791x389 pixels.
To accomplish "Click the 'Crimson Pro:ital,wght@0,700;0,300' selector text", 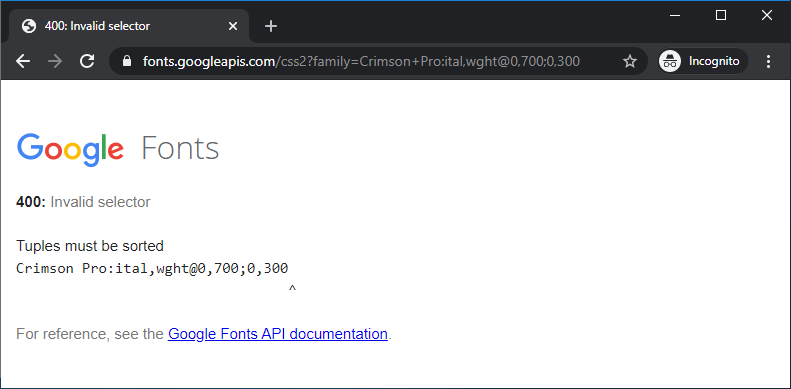I will click(152, 268).
